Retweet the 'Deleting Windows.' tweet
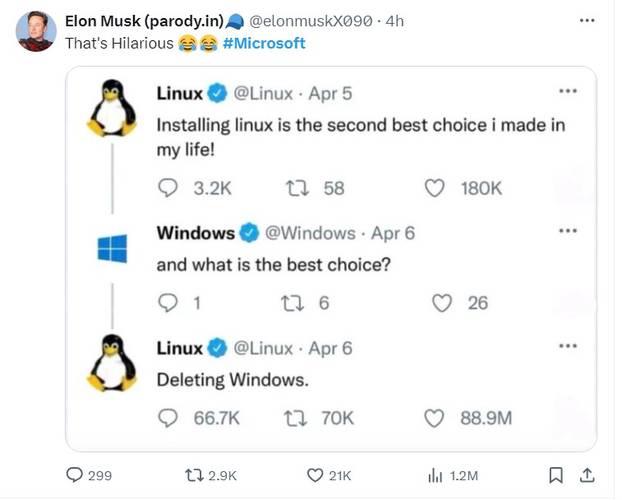Viewport: 622px width, 500px height. (x=296, y=418)
